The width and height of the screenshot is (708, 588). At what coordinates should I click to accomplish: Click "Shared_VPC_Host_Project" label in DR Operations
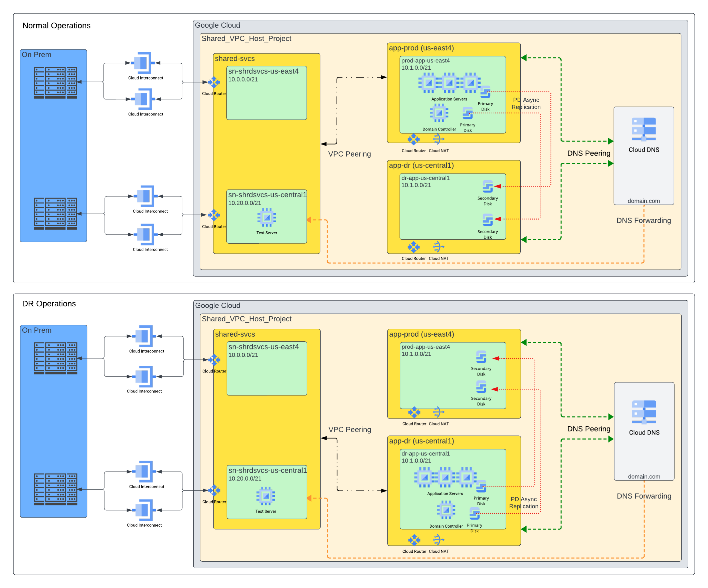[x=247, y=319]
